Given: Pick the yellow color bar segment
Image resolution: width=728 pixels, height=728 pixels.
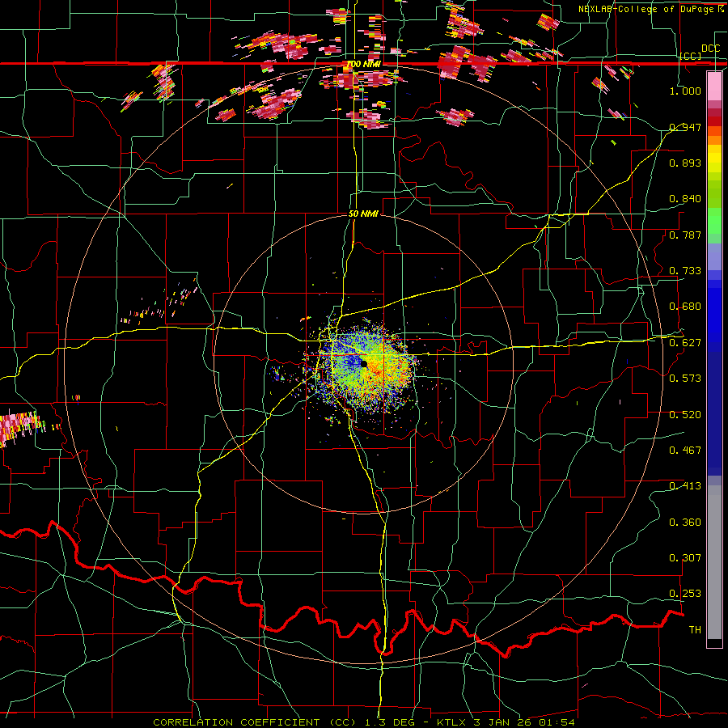Looking at the screenshot, I should click(714, 159).
